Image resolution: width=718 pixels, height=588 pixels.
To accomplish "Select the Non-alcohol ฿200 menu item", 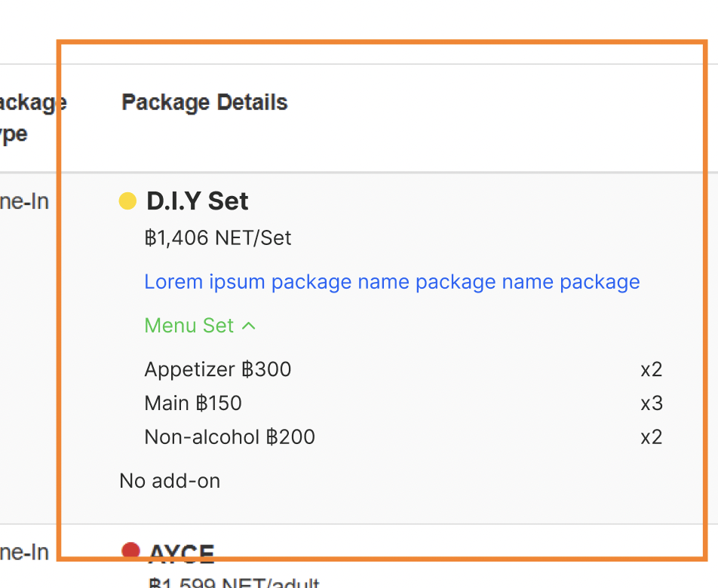I will [229, 437].
